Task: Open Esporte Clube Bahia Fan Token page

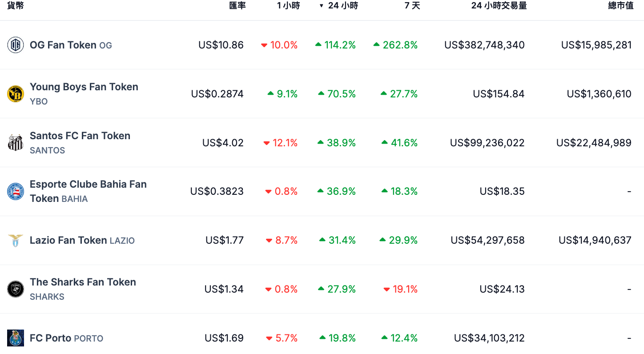Action: click(x=88, y=185)
